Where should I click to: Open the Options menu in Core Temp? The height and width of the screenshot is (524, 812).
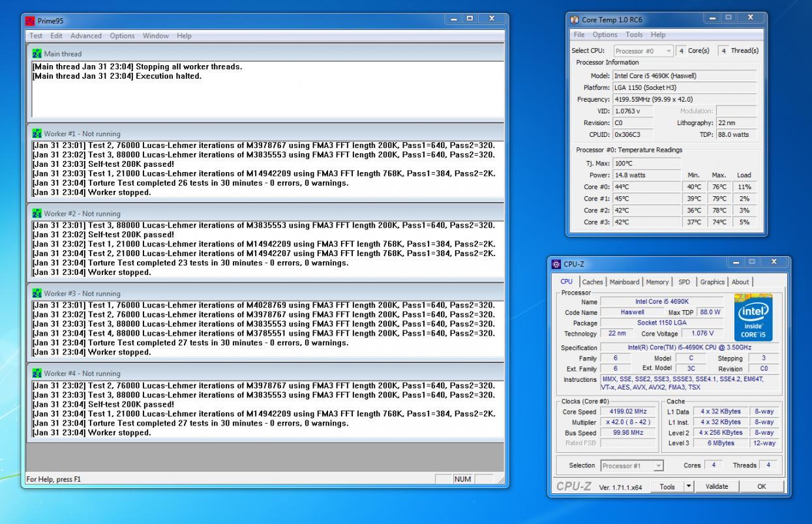click(x=605, y=35)
